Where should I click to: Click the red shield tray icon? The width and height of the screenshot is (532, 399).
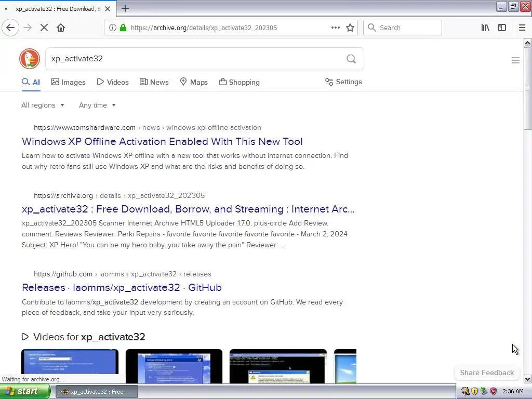pyautogui.click(x=494, y=392)
